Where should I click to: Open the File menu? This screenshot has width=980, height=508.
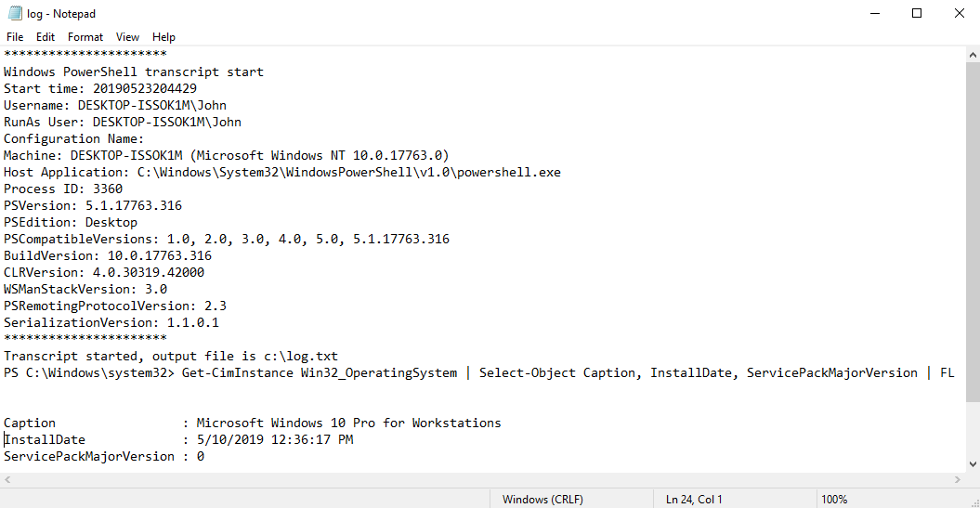click(14, 37)
